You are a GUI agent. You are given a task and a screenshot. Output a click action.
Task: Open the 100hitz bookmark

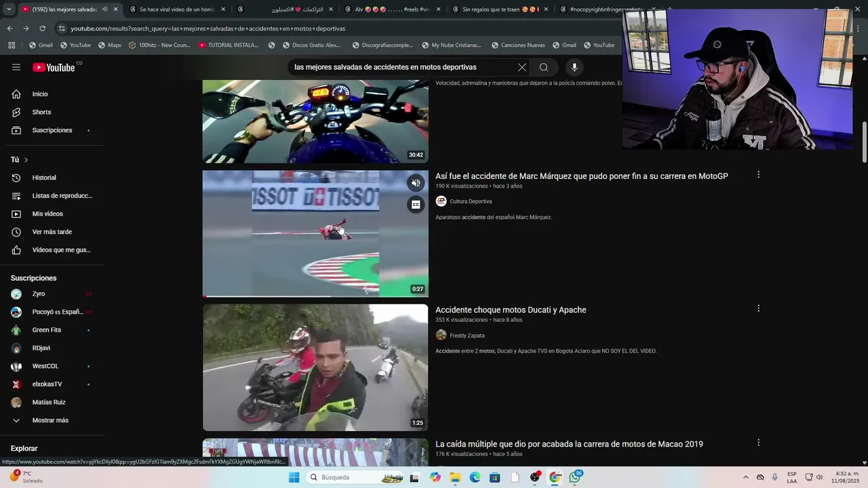coord(159,45)
